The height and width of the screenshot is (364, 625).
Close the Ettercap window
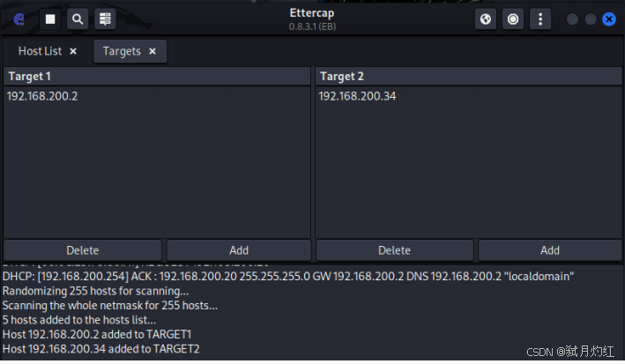(x=609, y=19)
